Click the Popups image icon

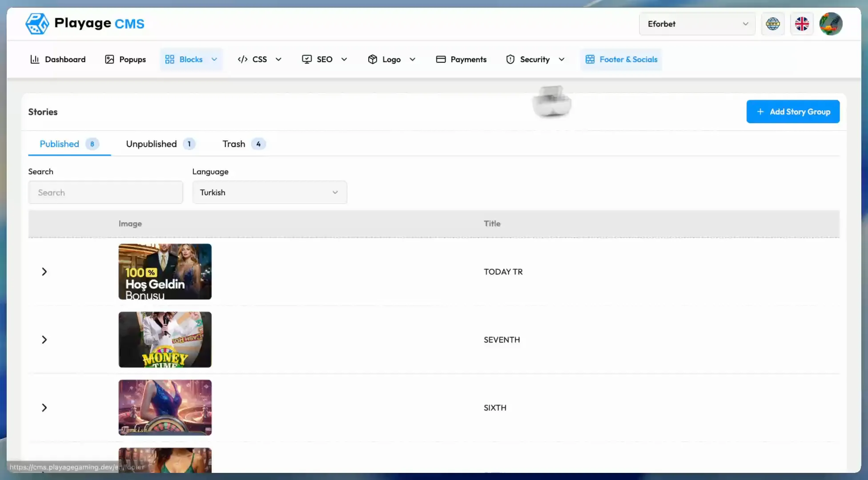pos(109,59)
